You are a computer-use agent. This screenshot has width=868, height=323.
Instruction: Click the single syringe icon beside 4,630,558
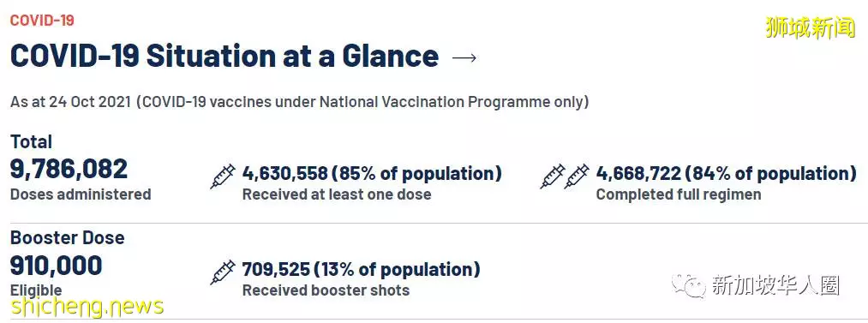point(223,177)
